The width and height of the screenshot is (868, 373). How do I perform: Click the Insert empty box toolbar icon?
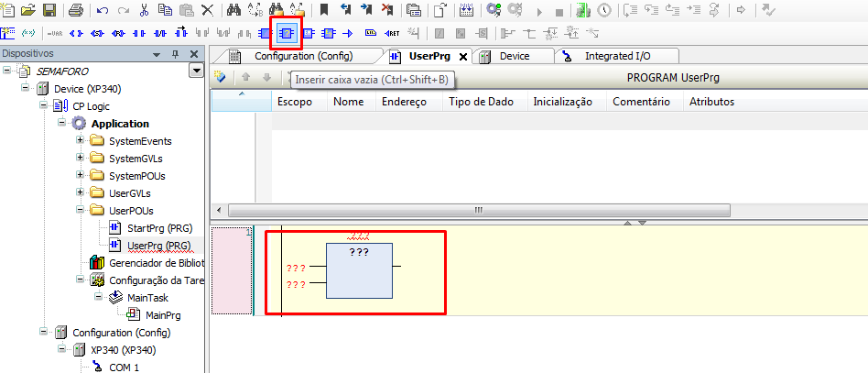tap(287, 34)
